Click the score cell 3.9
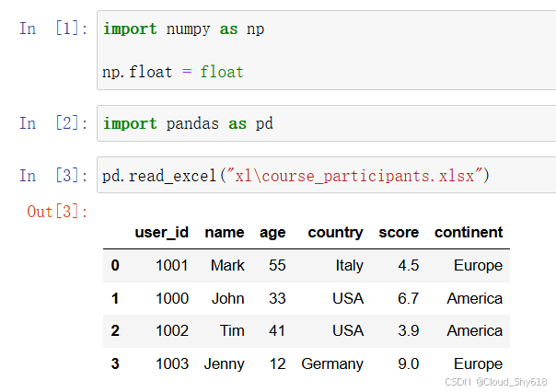This screenshot has width=556, height=392. pos(409,330)
